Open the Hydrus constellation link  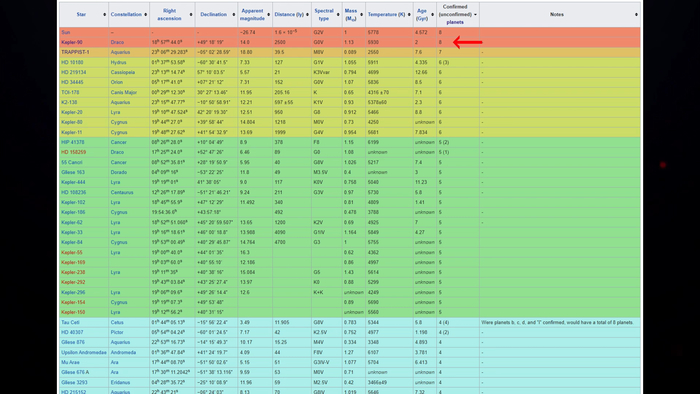[118, 62]
